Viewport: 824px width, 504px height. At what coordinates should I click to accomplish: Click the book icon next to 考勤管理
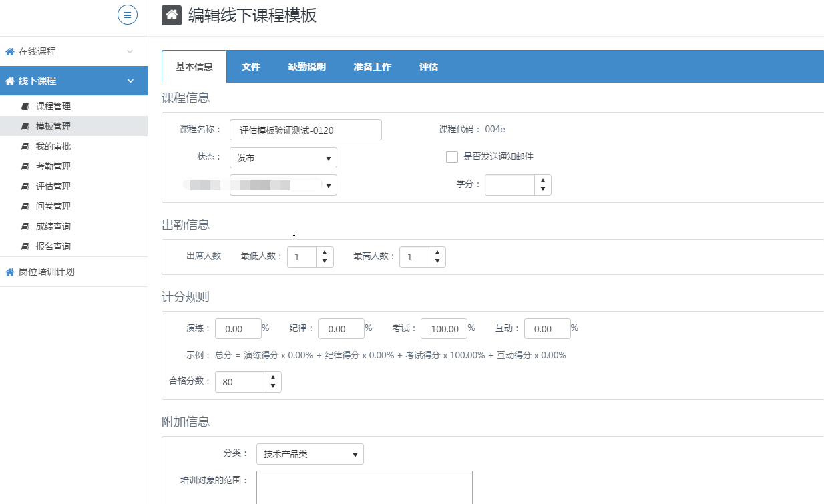[25, 166]
